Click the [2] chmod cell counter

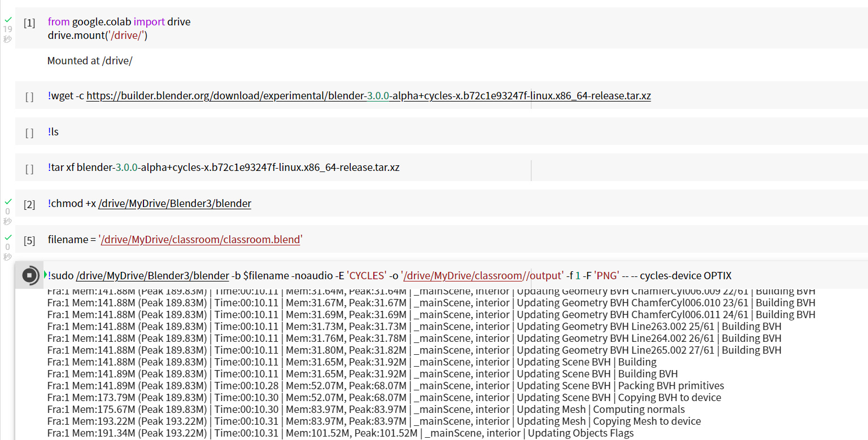[29, 204]
